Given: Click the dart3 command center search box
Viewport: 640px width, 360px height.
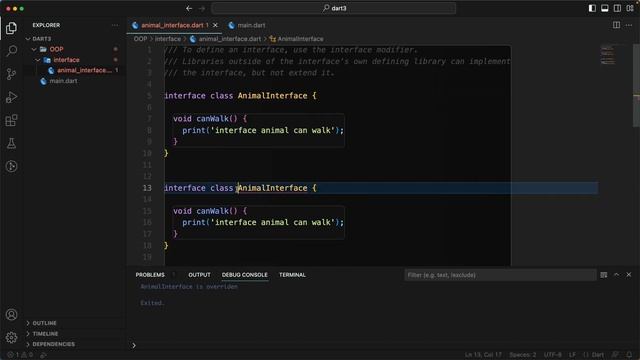Looking at the screenshot, I should tap(333, 8).
